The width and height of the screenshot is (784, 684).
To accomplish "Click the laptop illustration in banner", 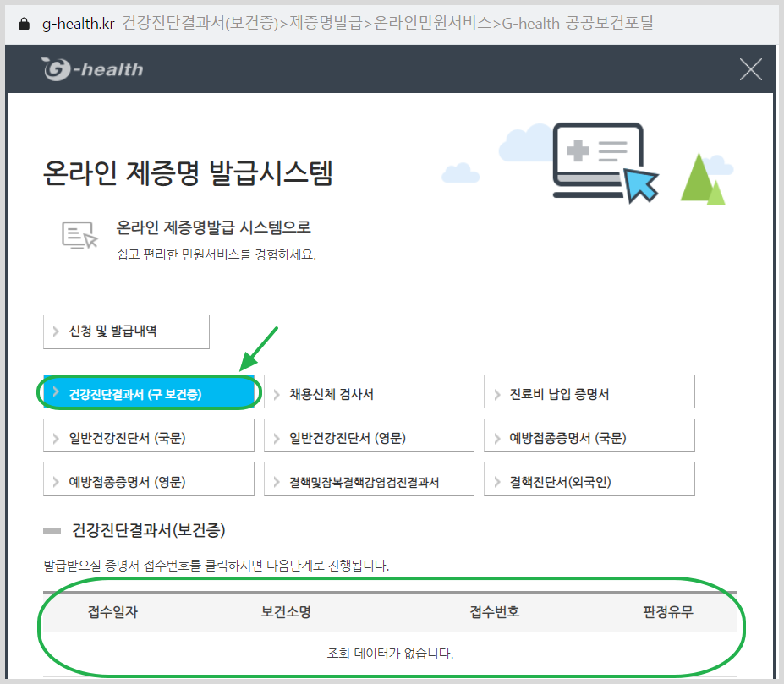I will (606, 162).
